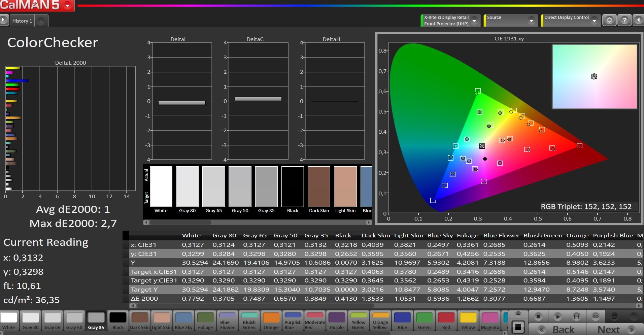Click the help question mark icon

tap(624, 20)
